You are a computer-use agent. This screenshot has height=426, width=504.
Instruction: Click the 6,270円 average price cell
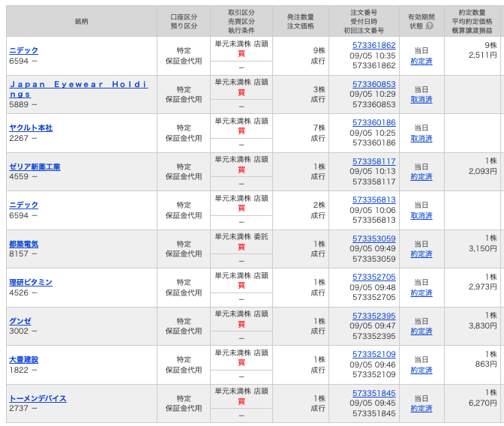click(x=482, y=403)
